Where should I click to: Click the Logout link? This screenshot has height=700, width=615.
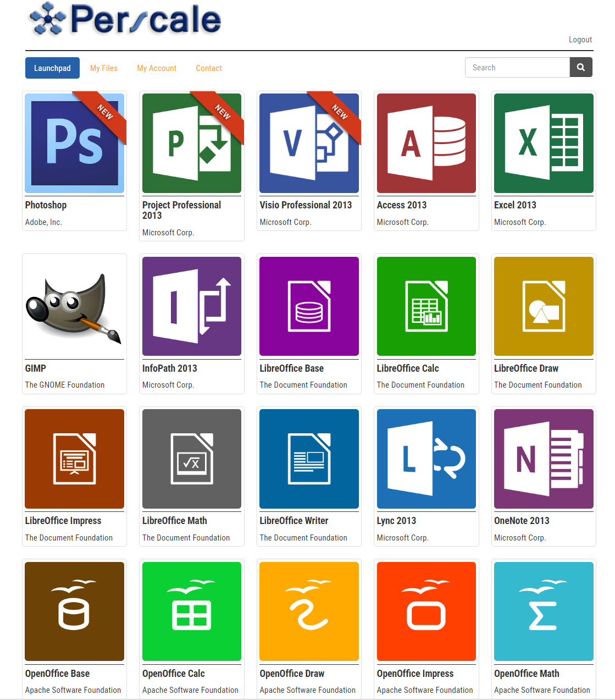(x=580, y=40)
